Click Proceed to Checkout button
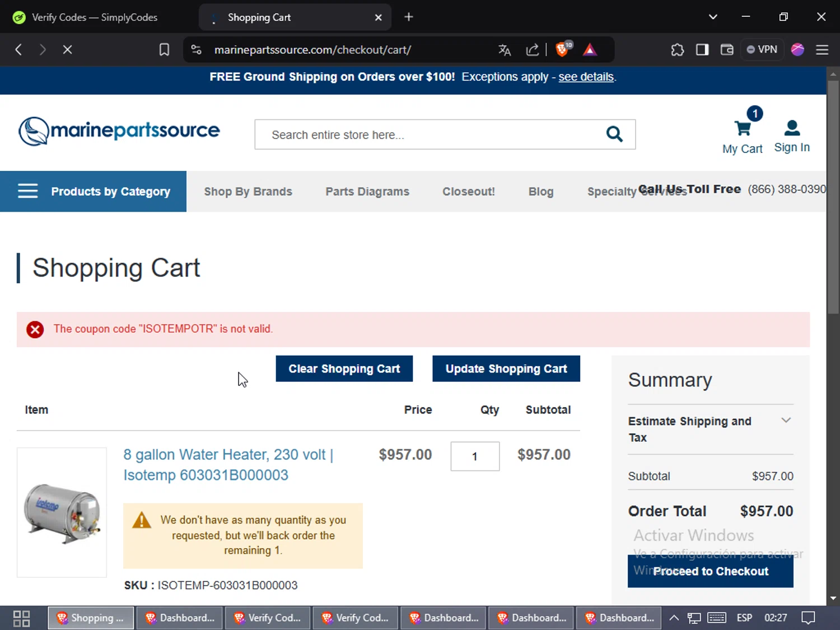840x630 pixels. [x=711, y=571]
